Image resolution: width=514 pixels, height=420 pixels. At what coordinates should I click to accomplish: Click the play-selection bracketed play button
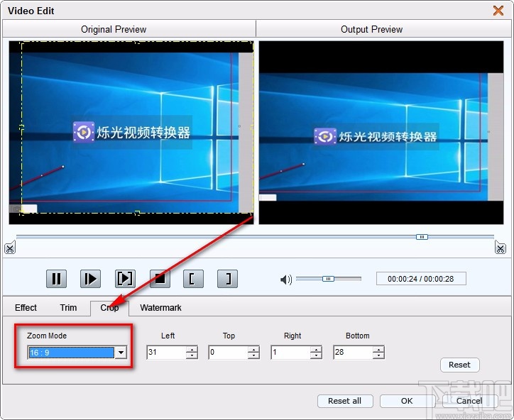pyautogui.click(x=125, y=279)
